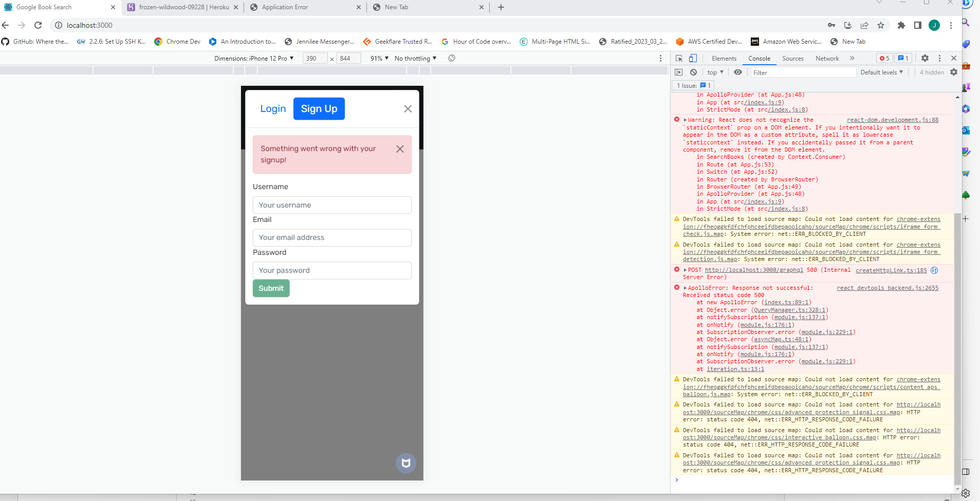This screenshot has height=501, width=980.
Task: Click the 5 errors counter badge
Action: coord(884,58)
